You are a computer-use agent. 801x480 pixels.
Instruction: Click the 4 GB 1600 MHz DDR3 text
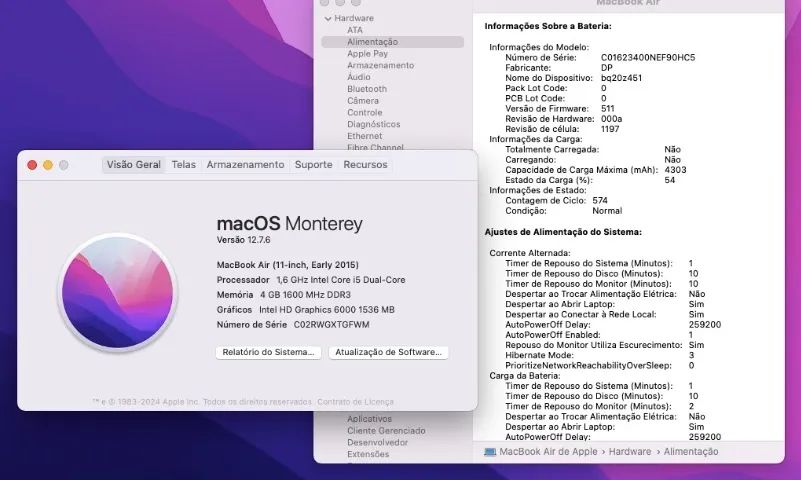tap(305, 295)
